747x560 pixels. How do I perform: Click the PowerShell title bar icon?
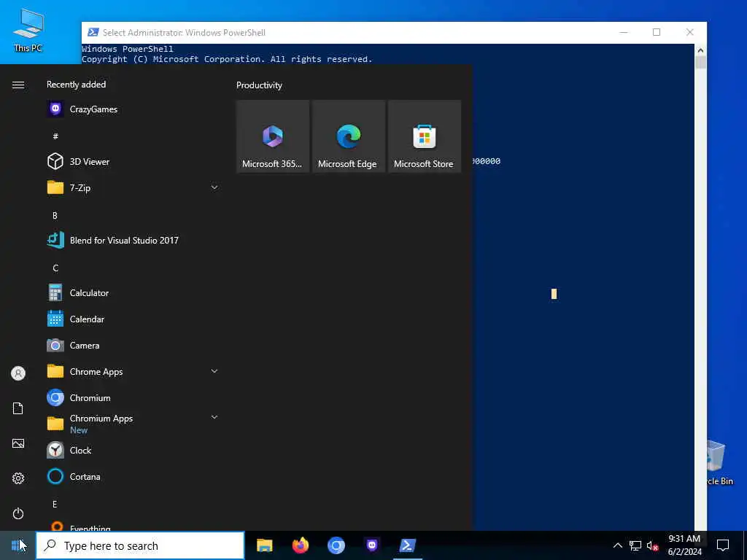(x=93, y=32)
